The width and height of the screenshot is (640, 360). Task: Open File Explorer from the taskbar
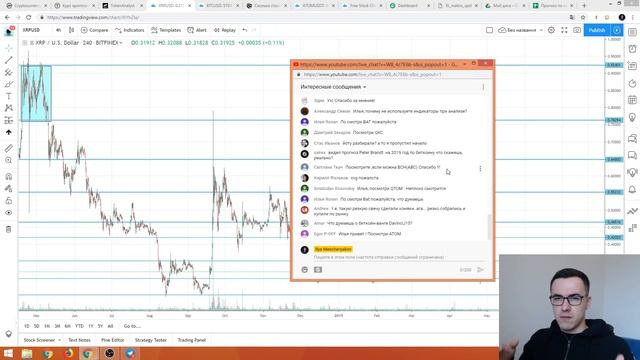[x=27, y=353]
